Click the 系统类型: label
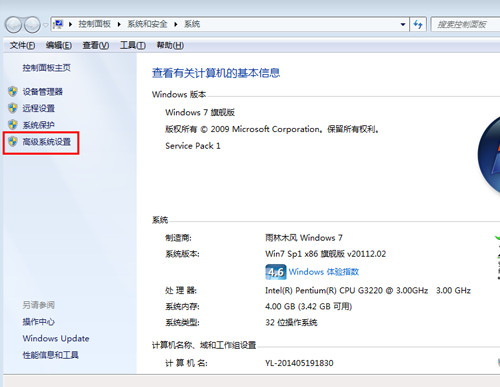This screenshot has height=387, width=500. 182,322
